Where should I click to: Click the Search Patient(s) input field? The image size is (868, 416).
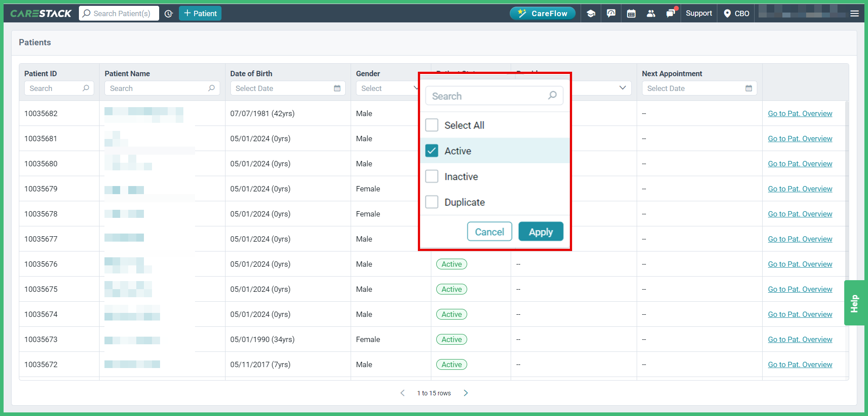121,13
